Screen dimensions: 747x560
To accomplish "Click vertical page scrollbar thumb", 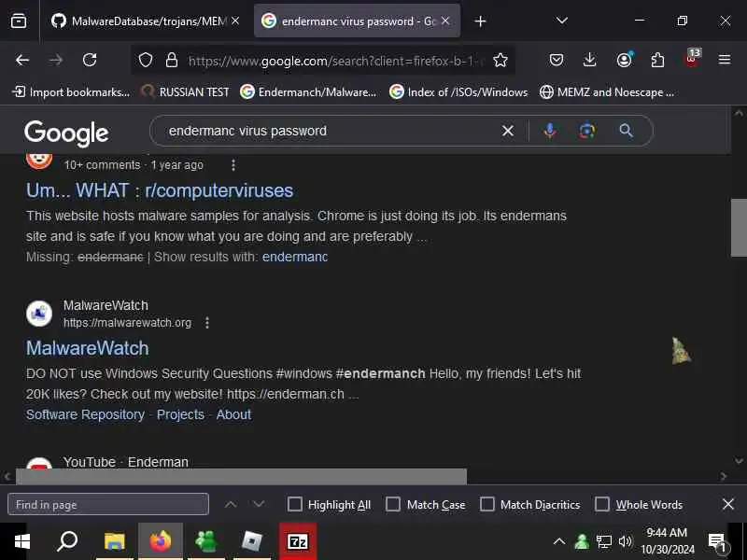I will pyautogui.click(x=739, y=228).
